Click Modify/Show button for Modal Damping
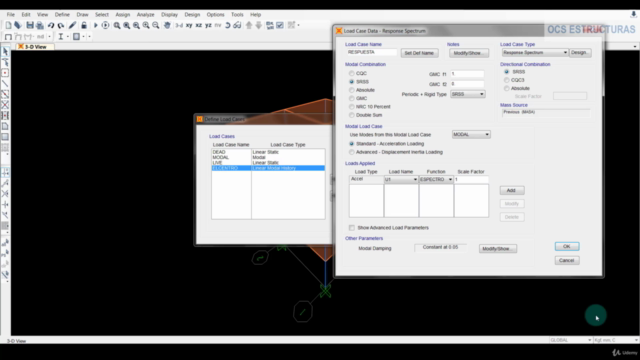640x360 pixels. click(498, 249)
